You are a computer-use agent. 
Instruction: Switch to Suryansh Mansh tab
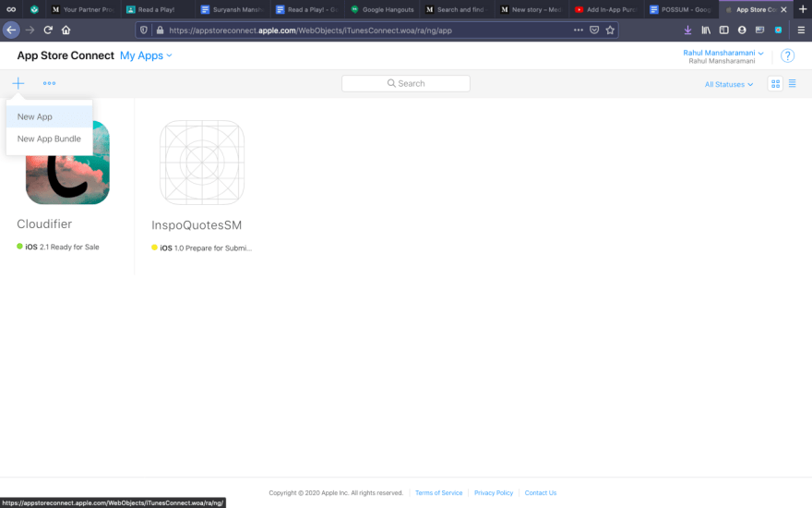[233, 9]
